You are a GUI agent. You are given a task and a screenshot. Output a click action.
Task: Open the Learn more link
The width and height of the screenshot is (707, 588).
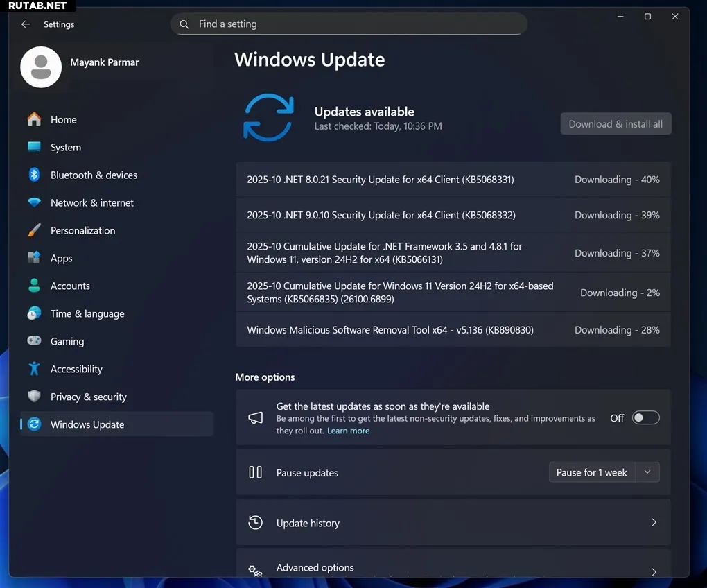pyautogui.click(x=348, y=431)
